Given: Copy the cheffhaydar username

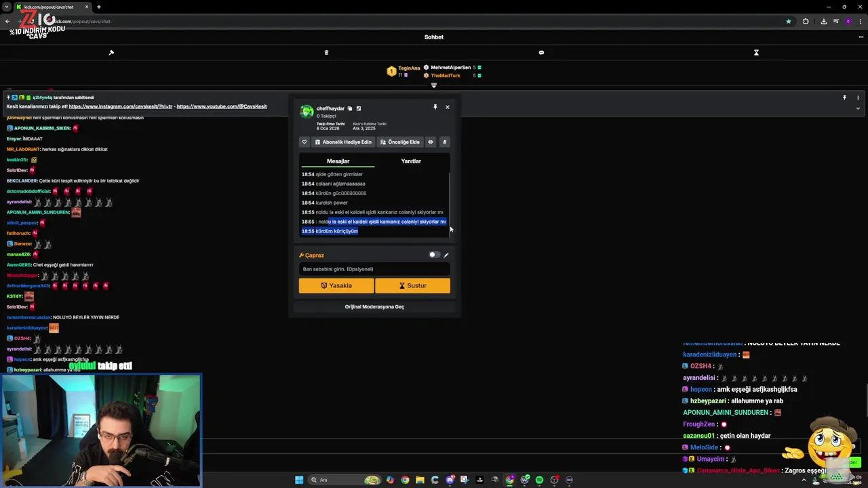Looking at the screenshot, I should (x=350, y=108).
